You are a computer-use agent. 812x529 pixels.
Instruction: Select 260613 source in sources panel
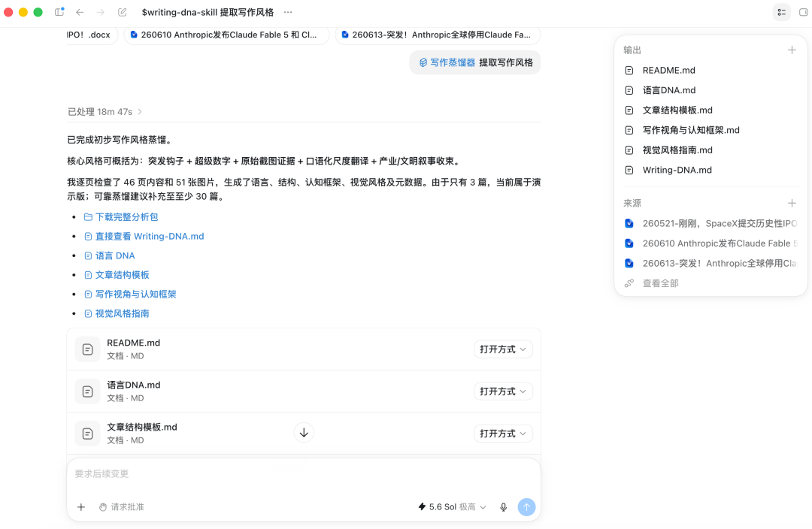pos(710,263)
